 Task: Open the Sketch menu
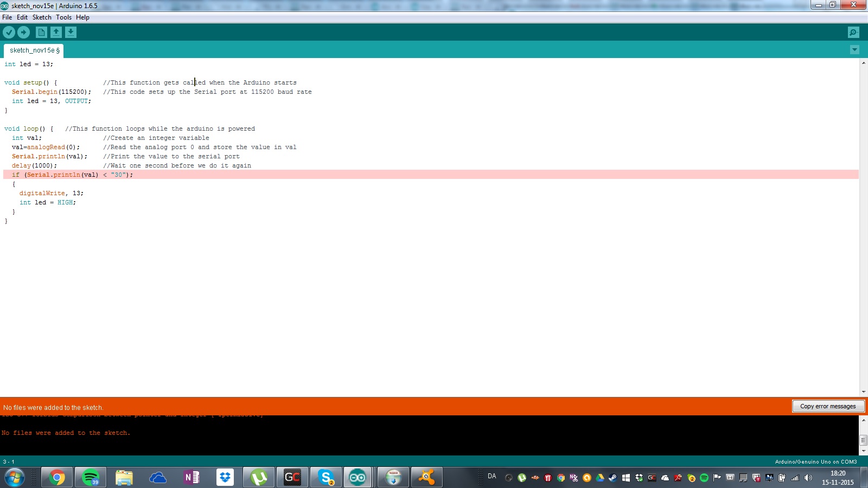(x=42, y=17)
